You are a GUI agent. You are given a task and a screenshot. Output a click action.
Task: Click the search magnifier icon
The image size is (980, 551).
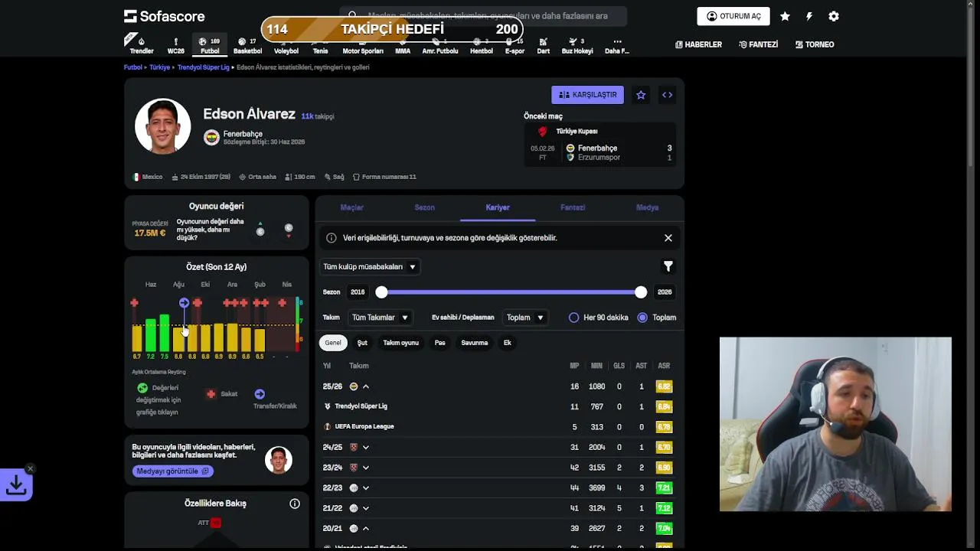352,15
